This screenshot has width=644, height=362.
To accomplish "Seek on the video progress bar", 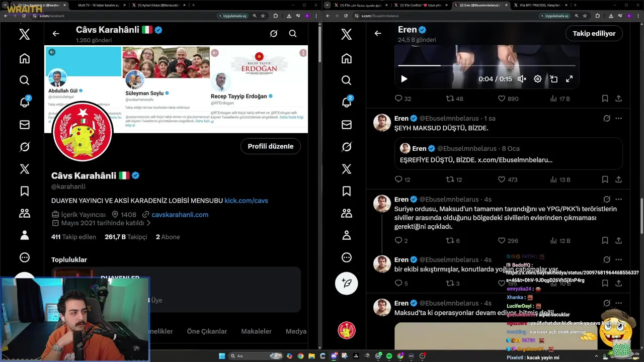I will tap(487, 65).
